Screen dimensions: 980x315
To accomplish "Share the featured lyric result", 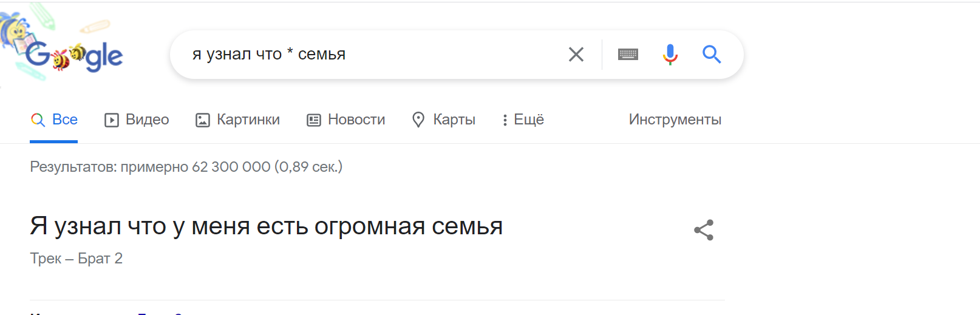I will (704, 230).
